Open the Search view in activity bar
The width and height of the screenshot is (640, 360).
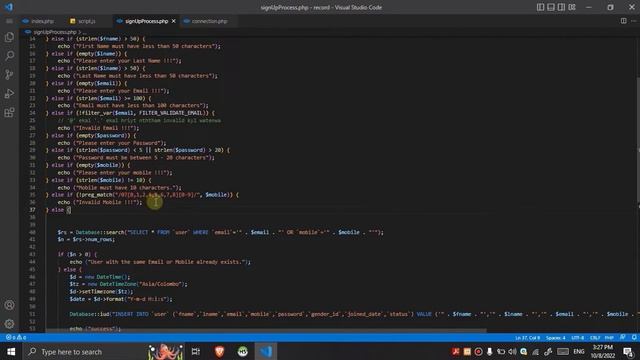pos(9,56)
